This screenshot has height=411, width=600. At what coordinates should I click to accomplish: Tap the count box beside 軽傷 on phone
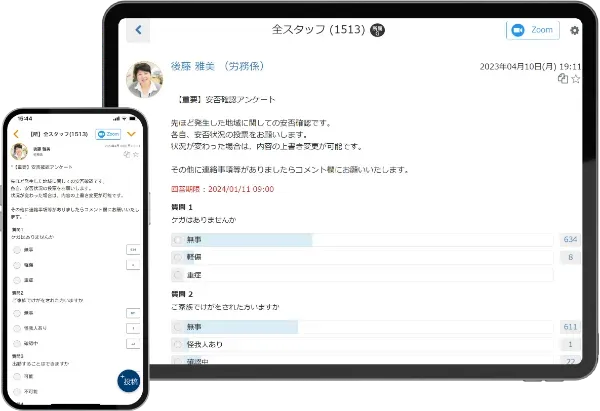[x=133, y=265]
